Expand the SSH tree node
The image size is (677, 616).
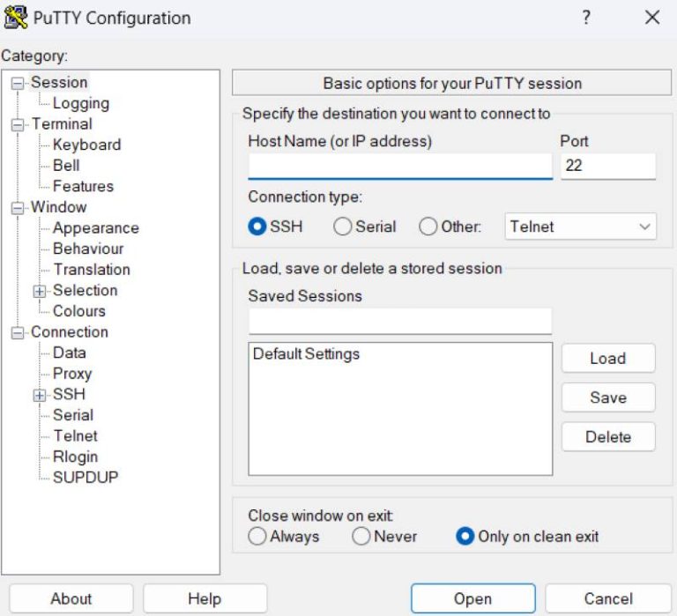pyautogui.click(x=39, y=395)
